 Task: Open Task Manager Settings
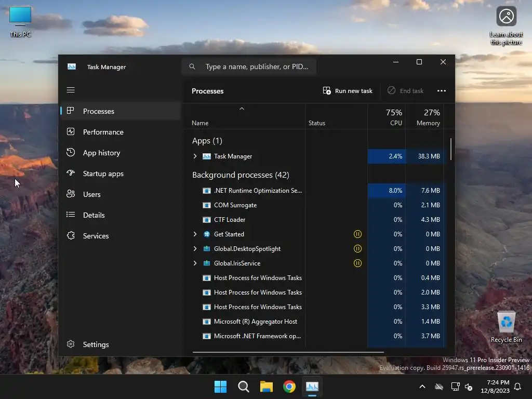pyautogui.click(x=121, y=344)
